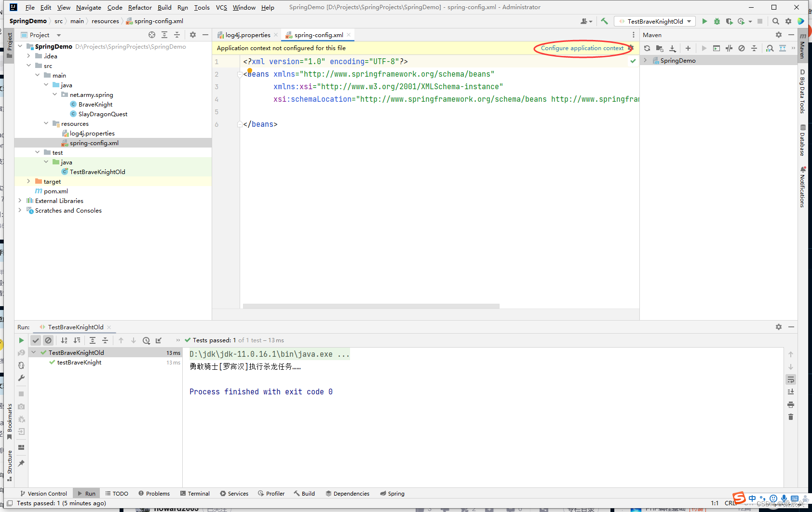
Task: Toggle Maven Skip Tests mode icon
Action: point(742,48)
